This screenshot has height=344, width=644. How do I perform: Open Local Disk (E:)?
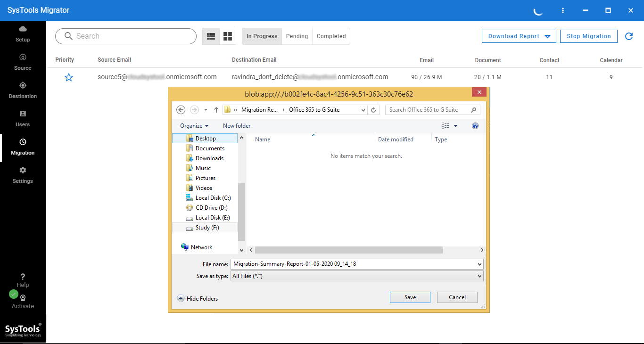click(x=208, y=218)
